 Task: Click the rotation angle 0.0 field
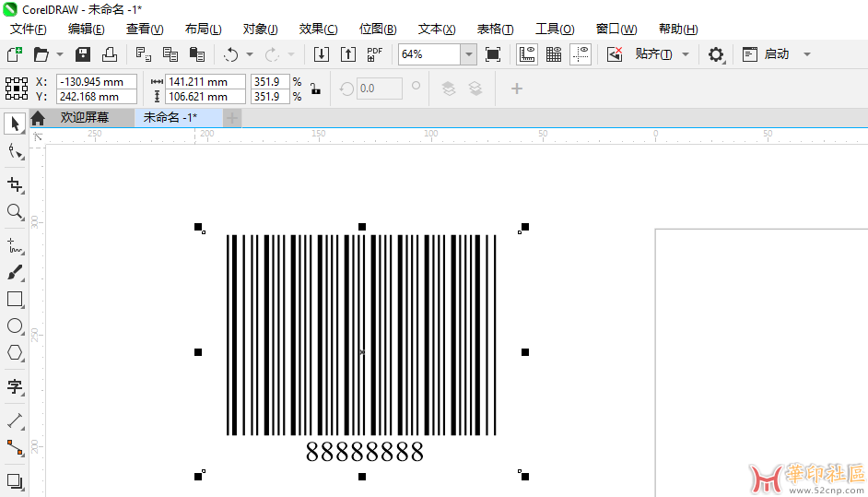coord(380,89)
